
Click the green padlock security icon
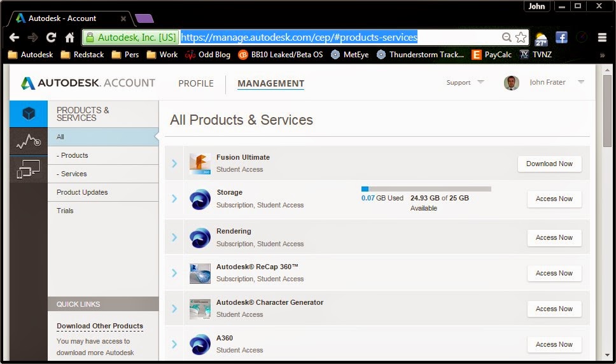(90, 38)
